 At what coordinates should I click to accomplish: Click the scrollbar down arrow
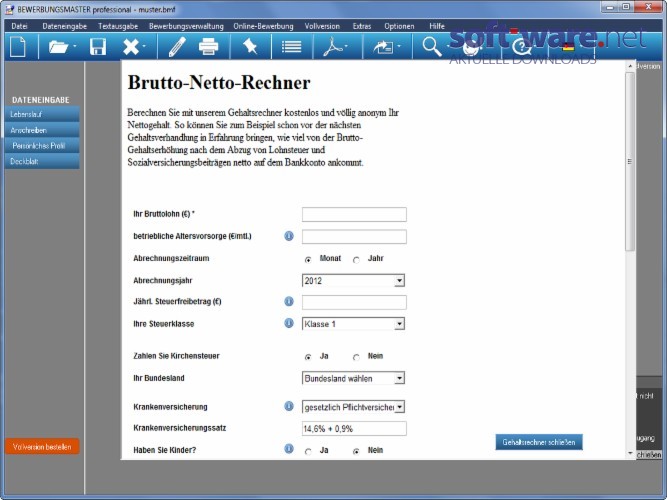(x=630, y=454)
